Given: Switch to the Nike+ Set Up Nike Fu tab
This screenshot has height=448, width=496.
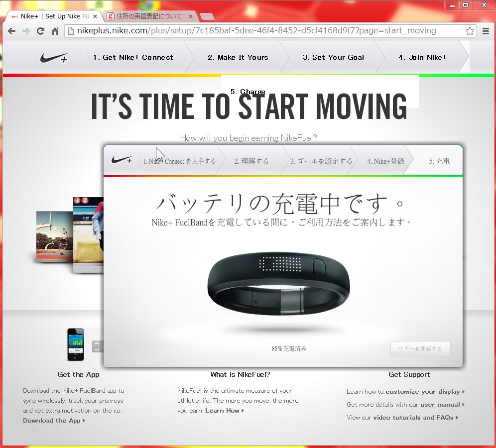Looking at the screenshot, I should click(x=54, y=16).
